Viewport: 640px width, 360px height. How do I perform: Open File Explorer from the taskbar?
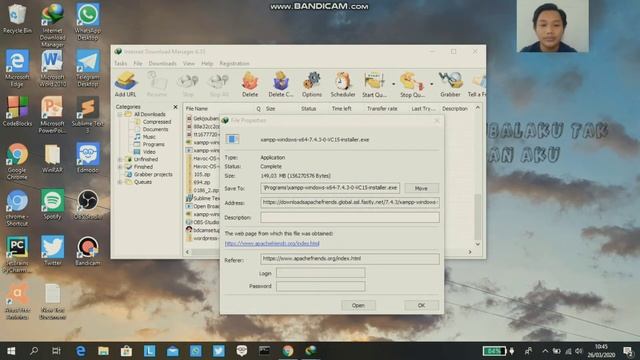click(103, 351)
